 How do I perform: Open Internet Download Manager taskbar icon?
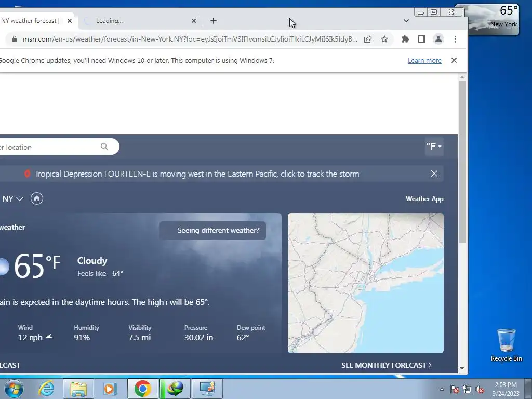175,389
